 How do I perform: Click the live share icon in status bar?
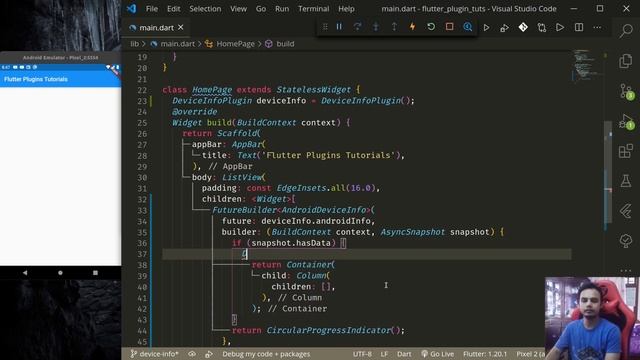(209, 354)
